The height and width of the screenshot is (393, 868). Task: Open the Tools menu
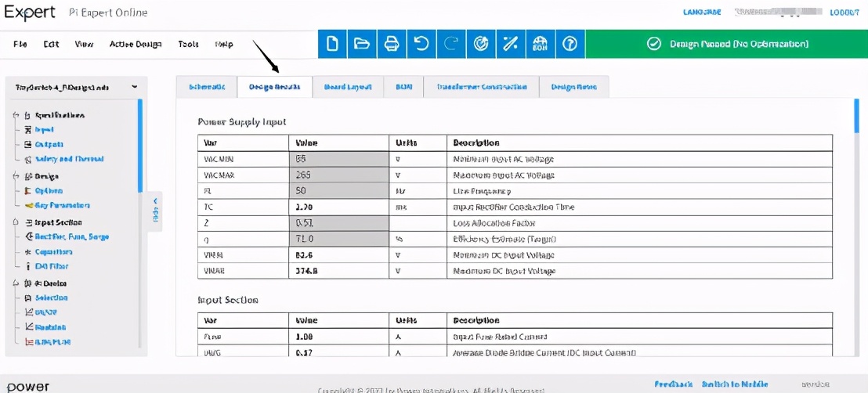pyautogui.click(x=188, y=45)
